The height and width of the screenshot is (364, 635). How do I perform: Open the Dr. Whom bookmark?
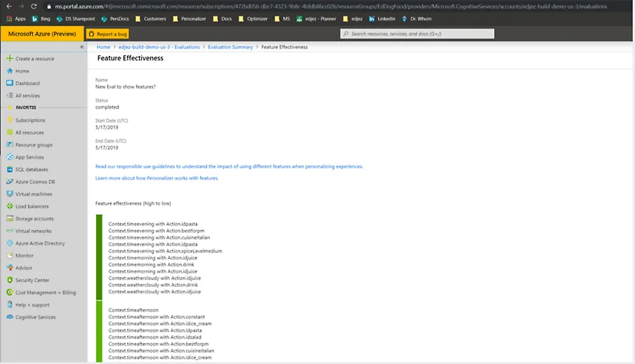point(416,19)
